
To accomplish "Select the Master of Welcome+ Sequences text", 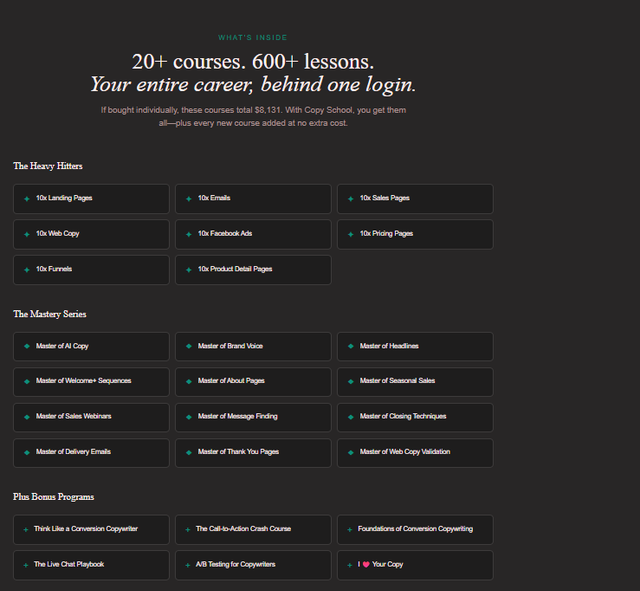I will (x=84, y=381).
